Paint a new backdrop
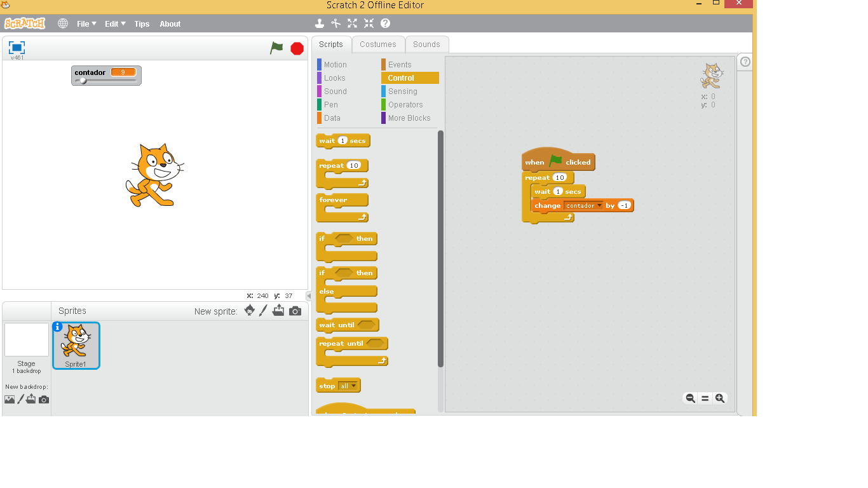Image resolution: width=868 pixels, height=488 pixels. click(20, 399)
